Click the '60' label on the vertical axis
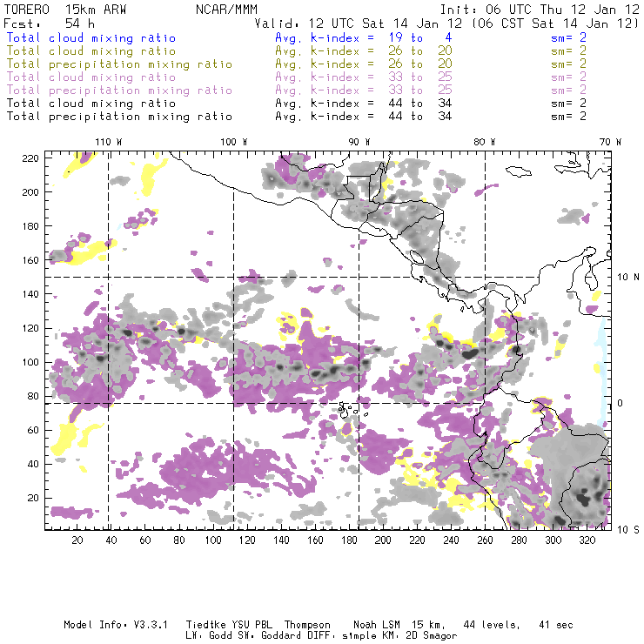The width and height of the screenshot is (644, 644). (x=34, y=430)
